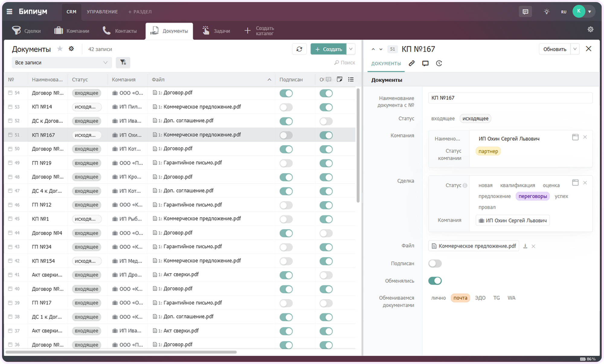
Task: Click the column edit icon in table header
Action: (x=339, y=79)
